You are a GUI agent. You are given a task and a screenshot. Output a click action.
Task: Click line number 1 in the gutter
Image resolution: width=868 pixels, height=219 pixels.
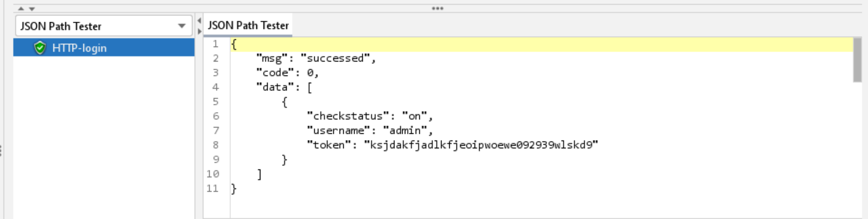[215, 44]
